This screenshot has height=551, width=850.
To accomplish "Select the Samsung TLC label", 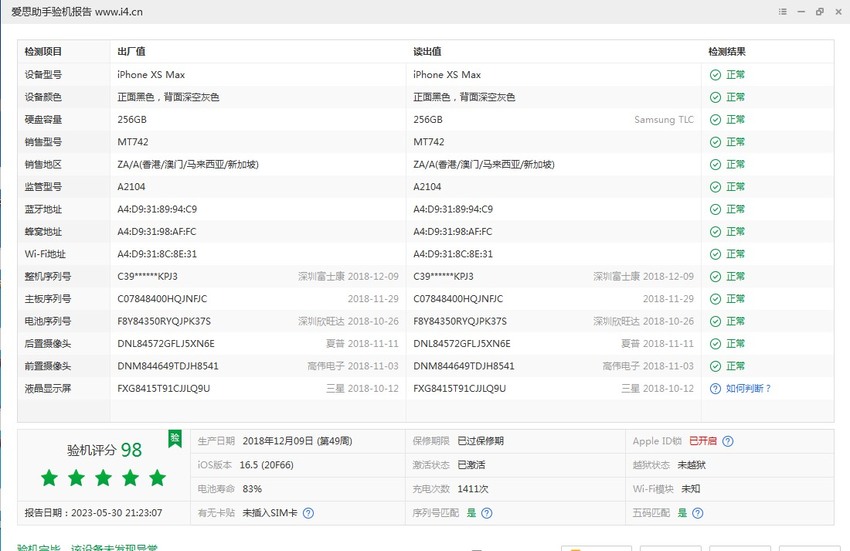I will [664, 119].
